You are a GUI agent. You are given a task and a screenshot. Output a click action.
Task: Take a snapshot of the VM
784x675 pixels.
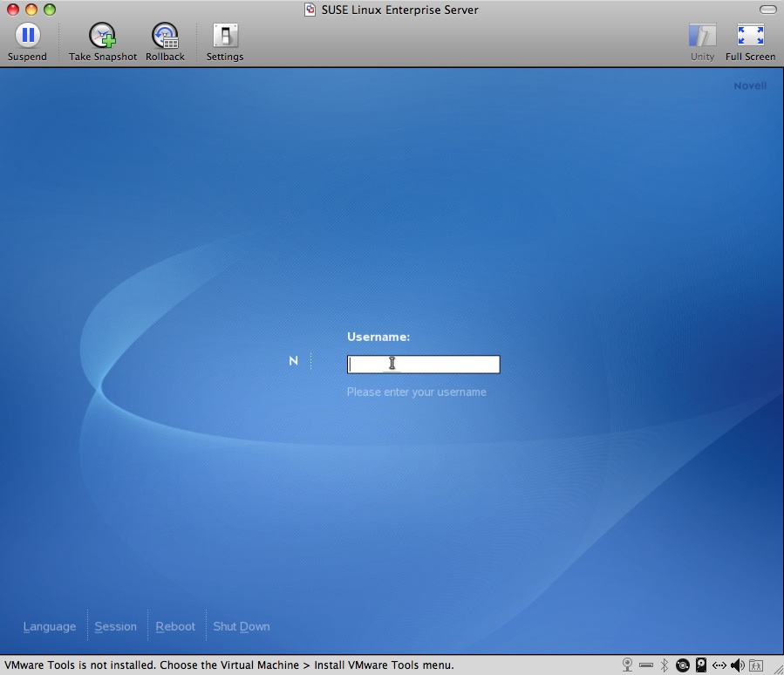103,42
